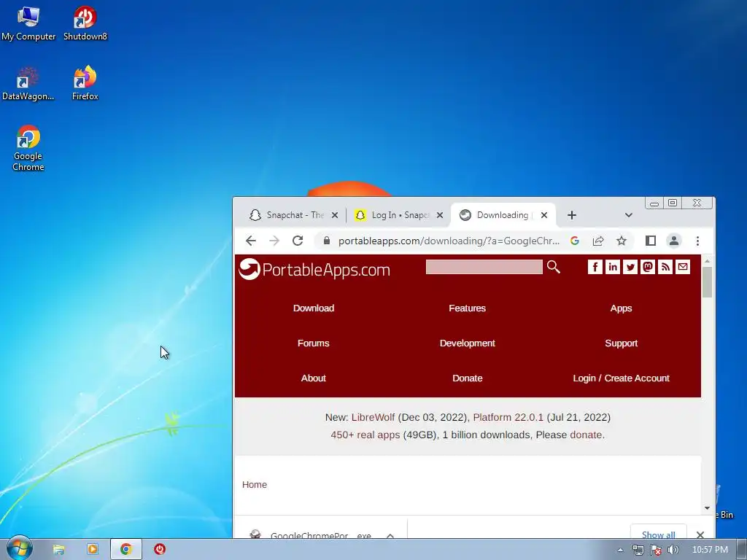Open Chrome profile avatar
747x560 pixels.
(x=673, y=241)
